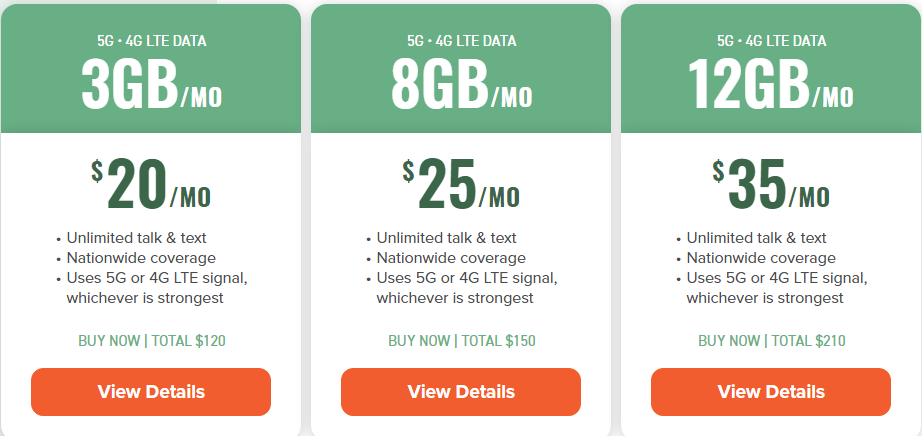
Task: Click the 3GB/MO plan heading
Action: (151, 85)
